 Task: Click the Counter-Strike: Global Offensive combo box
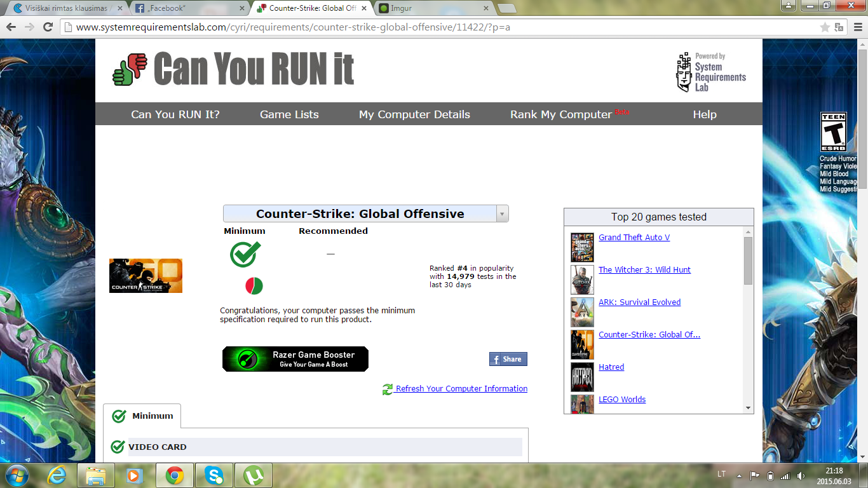pos(365,213)
